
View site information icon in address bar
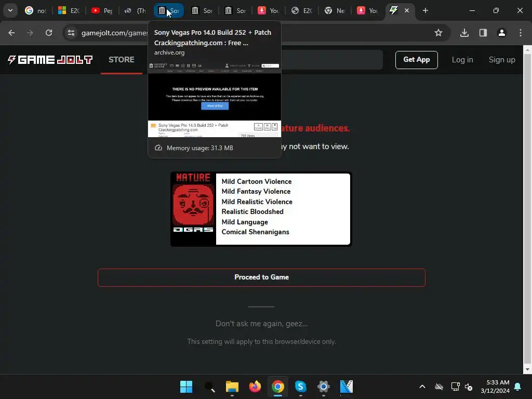(x=71, y=33)
